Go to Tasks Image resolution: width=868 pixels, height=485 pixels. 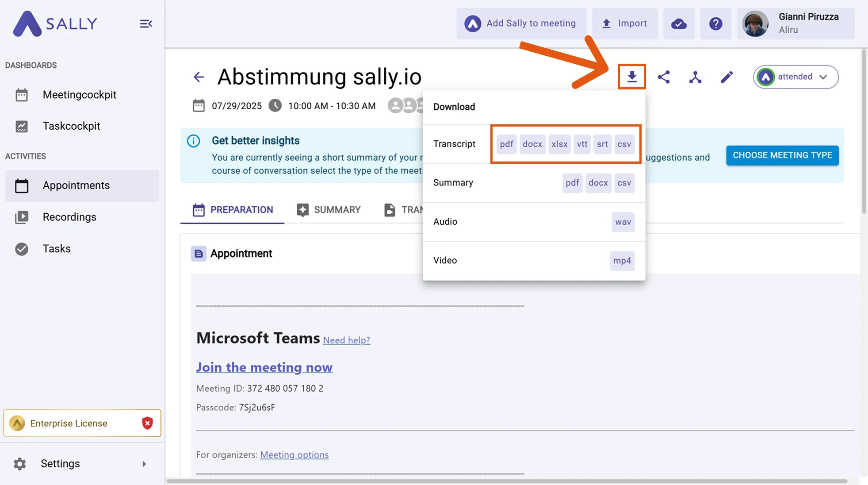click(82, 249)
